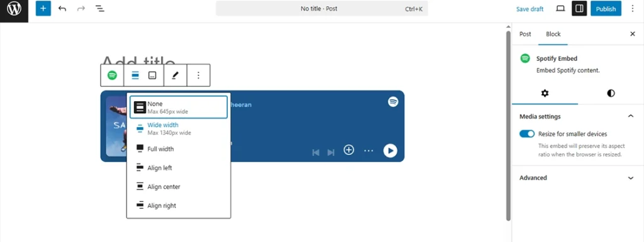The width and height of the screenshot is (644, 242).
Task: Redo the last undone change
Action: [x=81, y=9]
